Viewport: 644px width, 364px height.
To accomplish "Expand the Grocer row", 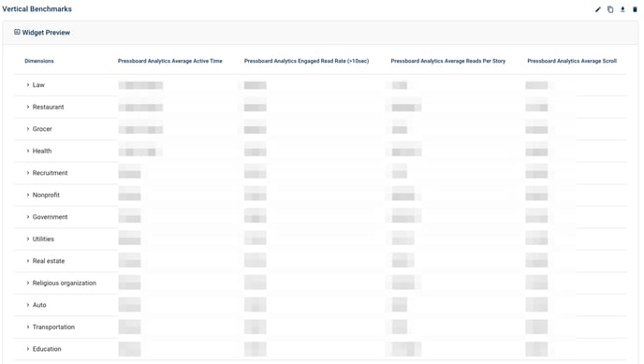I will tap(28, 129).
